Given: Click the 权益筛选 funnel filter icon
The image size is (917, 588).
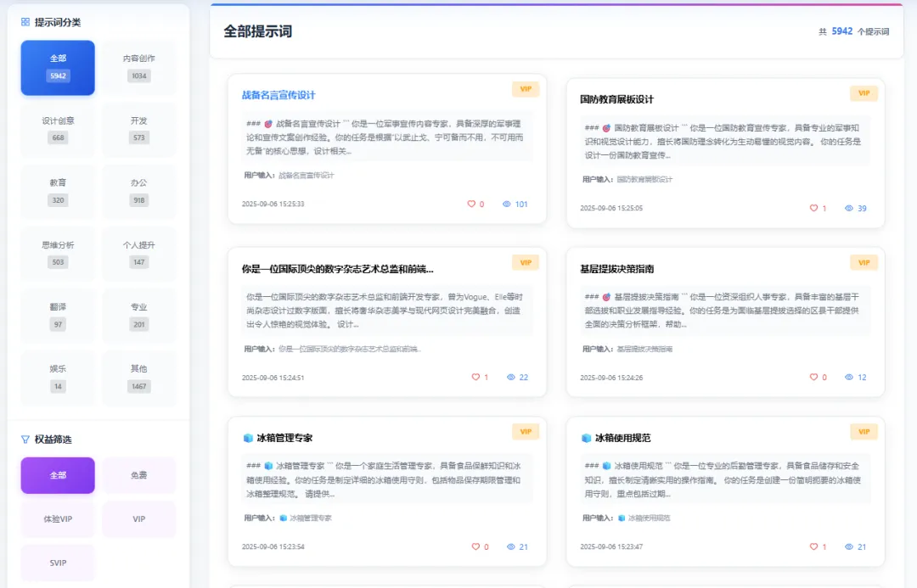Looking at the screenshot, I should [x=25, y=439].
